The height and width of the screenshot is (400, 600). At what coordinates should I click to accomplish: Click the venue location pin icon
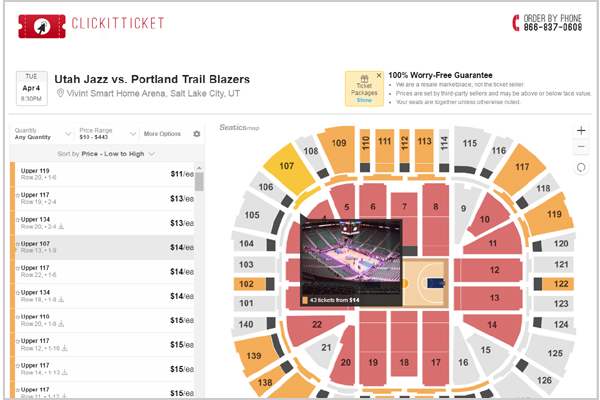click(x=60, y=93)
